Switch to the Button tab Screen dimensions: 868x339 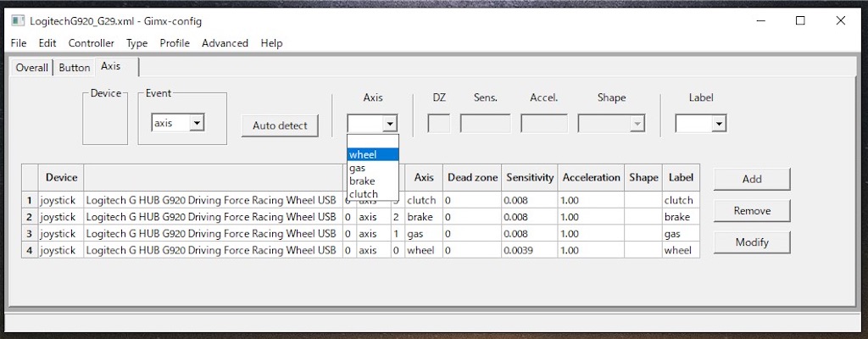click(75, 68)
